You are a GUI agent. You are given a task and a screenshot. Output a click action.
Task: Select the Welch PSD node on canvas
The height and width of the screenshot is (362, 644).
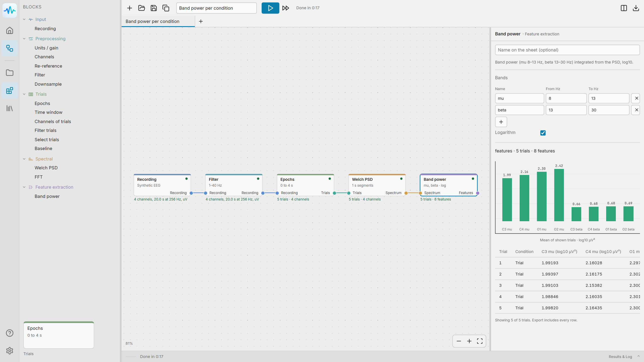point(377,185)
